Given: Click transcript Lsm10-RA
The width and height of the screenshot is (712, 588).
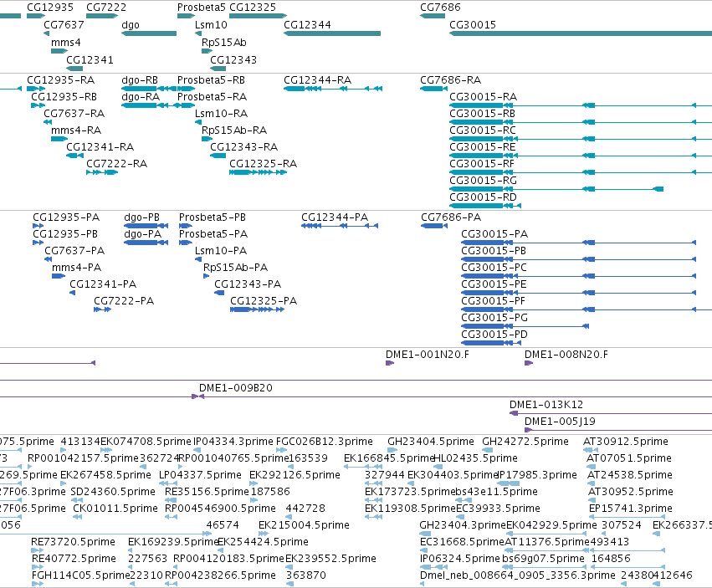Looking at the screenshot, I should pyautogui.click(x=221, y=114).
